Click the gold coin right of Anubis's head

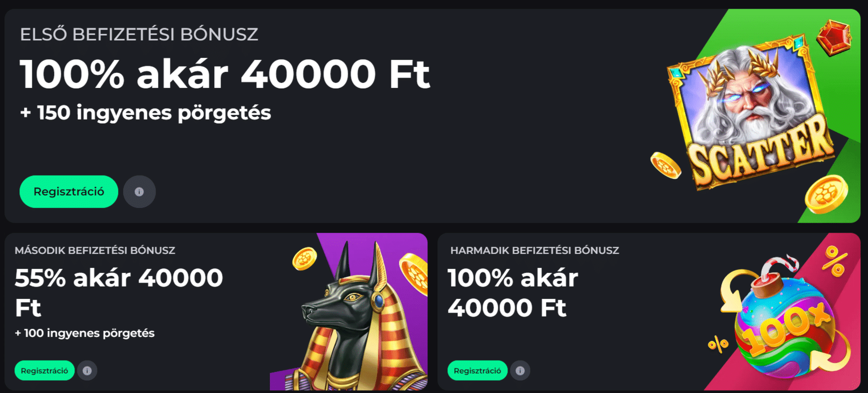point(413,273)
